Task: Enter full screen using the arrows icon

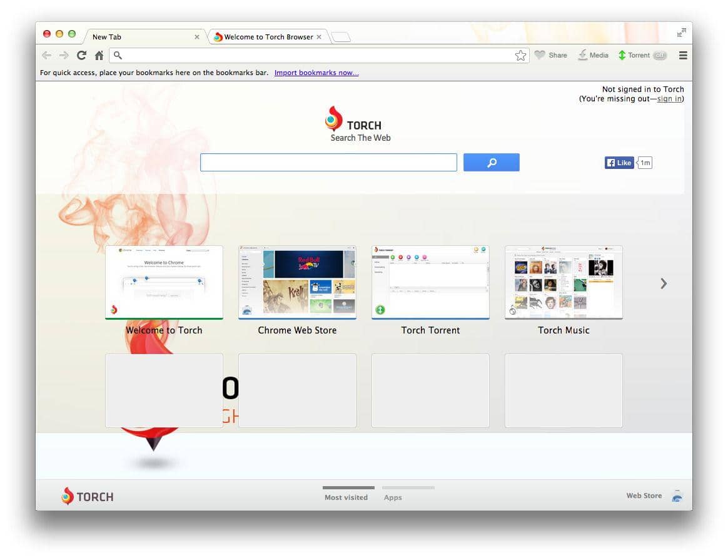Action: click(681, 33)
